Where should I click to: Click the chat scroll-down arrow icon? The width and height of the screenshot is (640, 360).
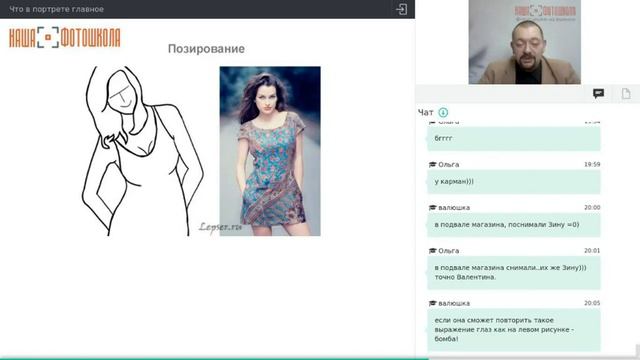[x=443, y=112]
